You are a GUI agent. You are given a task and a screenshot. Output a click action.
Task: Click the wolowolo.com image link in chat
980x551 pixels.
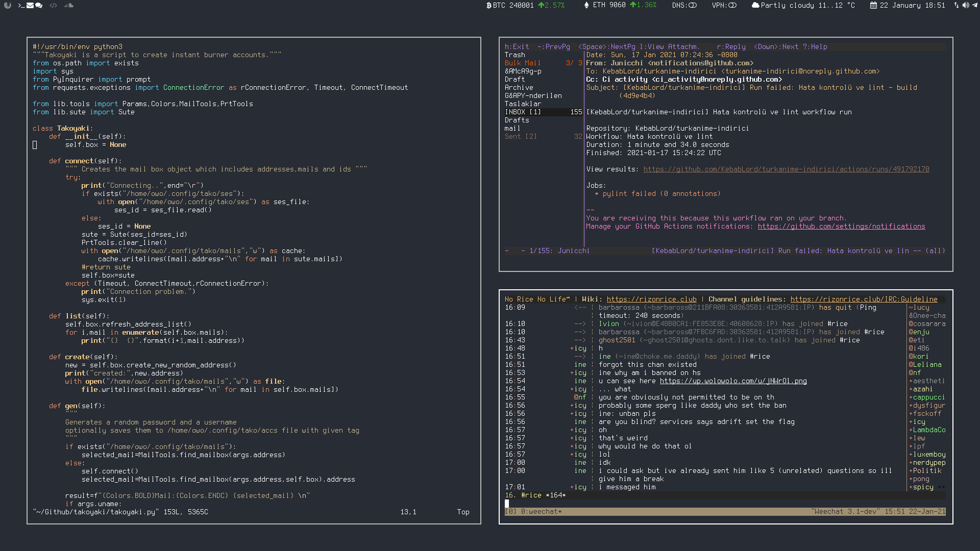[733, 381]
